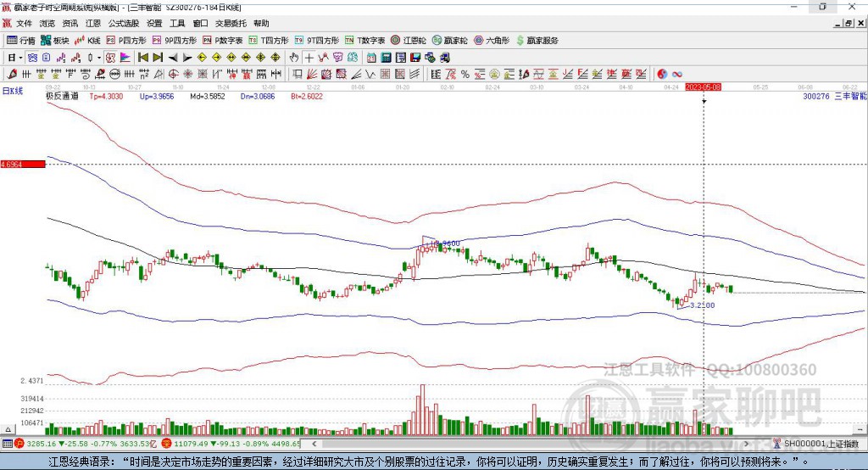Open the 资讯 menu
The width and height of the screenshot is (868, 470).
click(70, 23)
